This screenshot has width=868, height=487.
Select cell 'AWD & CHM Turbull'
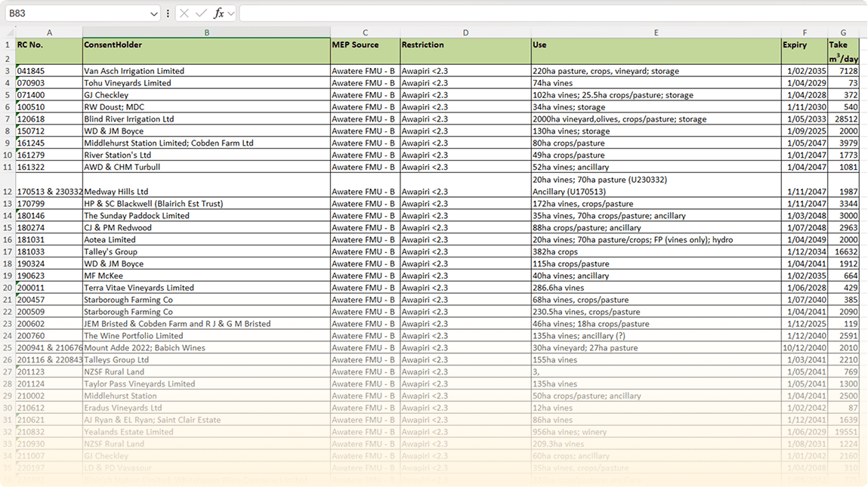click(206, 167)
